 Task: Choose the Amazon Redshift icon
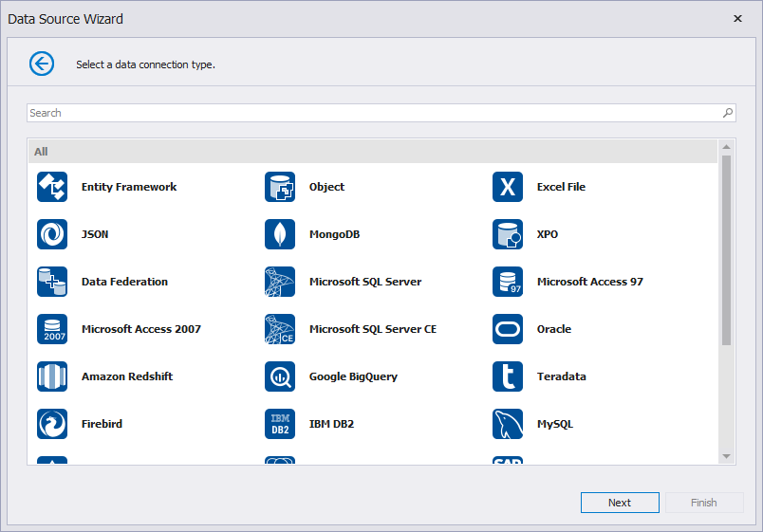pyautogui.click(x=52, y=376)
